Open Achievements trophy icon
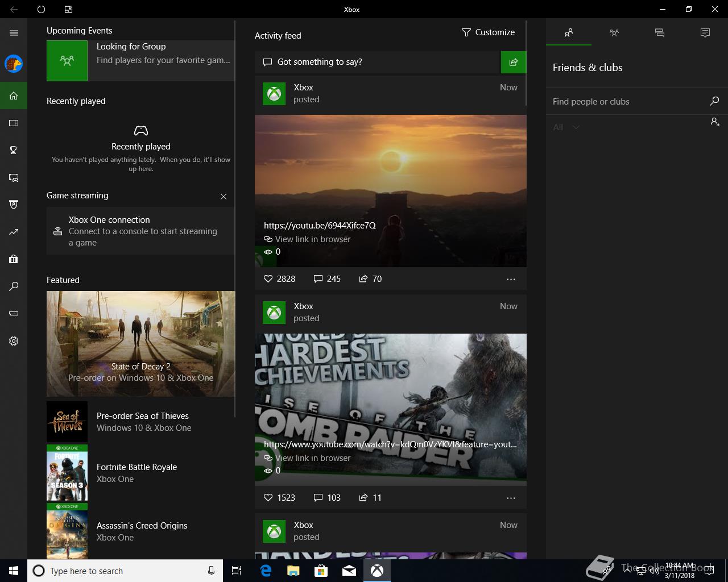Viewport: 728px width, 582px height. pyautogui.click(x=14, y=150)
